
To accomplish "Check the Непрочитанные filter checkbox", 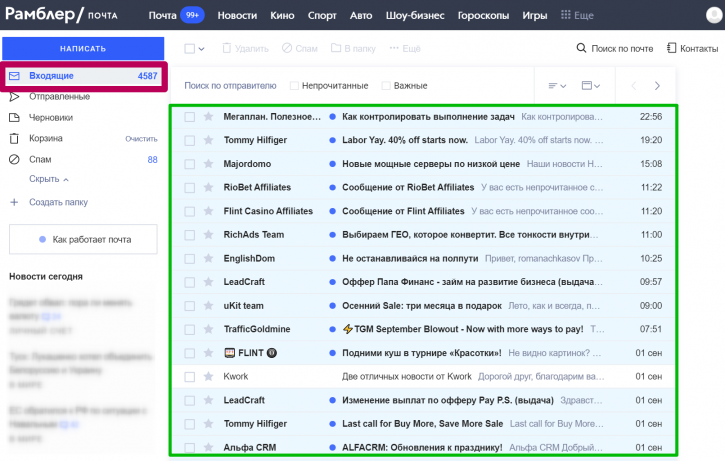I will 294,86.
